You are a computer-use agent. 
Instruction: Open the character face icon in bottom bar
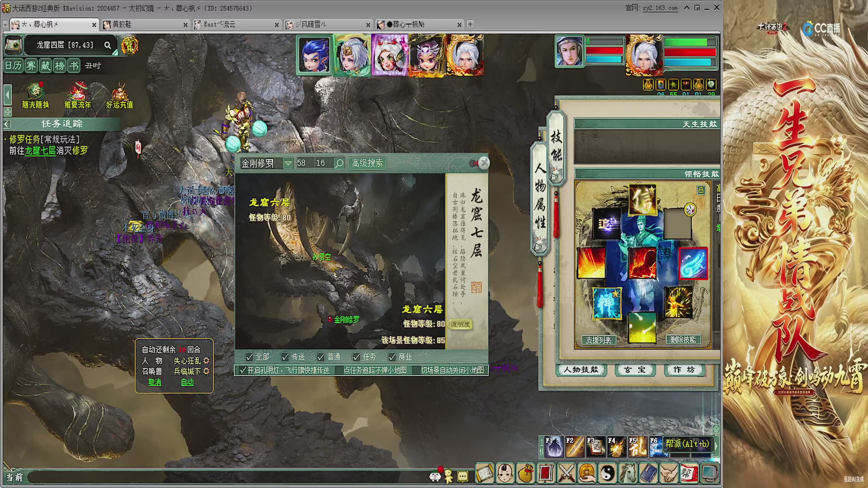pyautogui.click(x=505, y=474)
